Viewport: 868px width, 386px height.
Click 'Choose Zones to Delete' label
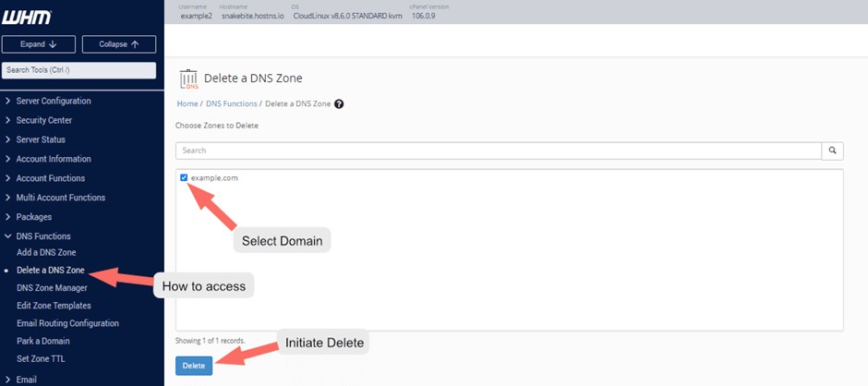click(217, 126)
